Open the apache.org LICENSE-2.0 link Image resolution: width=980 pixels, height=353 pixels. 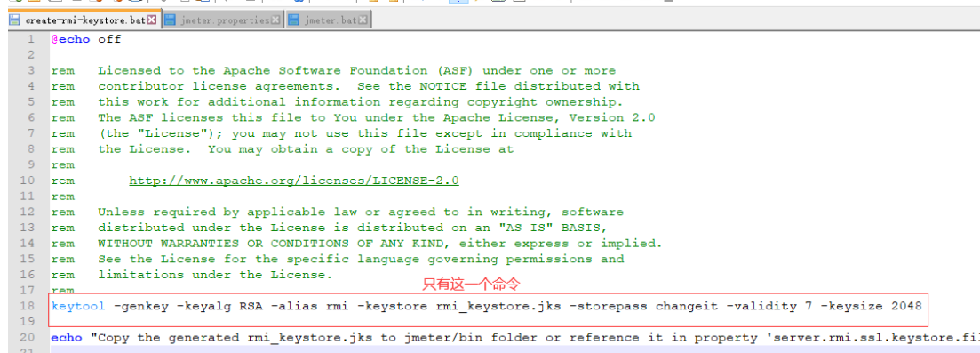[x=294, y=181]
